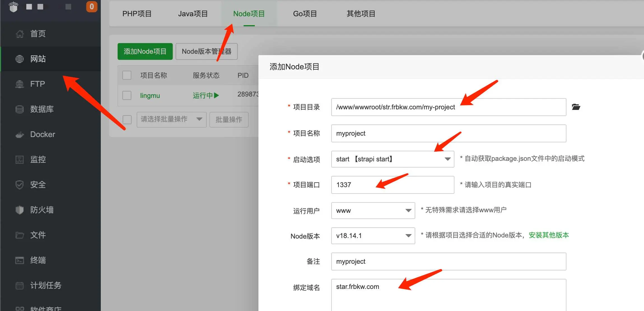This screenshot has height=311, width=644.
Task: Click the 安装其他版本 link
Action: (549, 235)
